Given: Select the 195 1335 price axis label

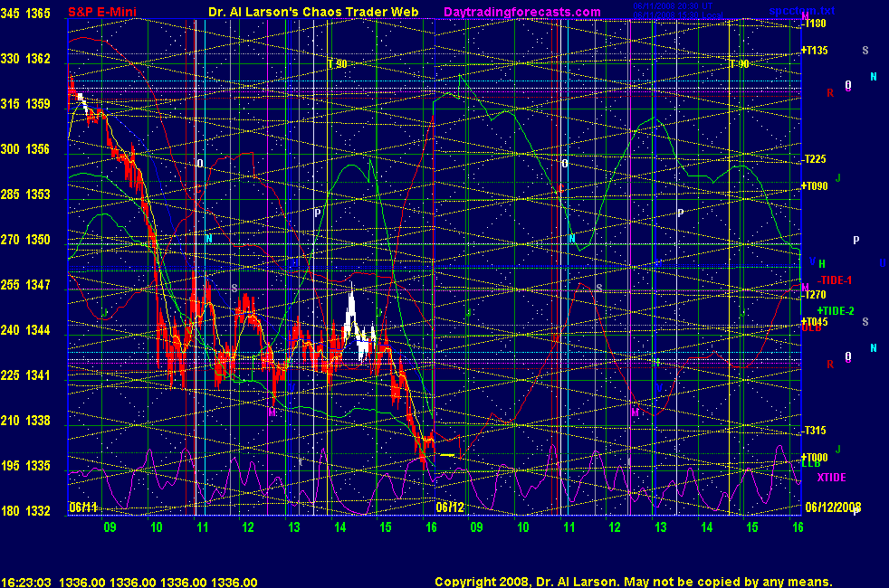Looking at the screenshot, I should click(x=25, y=466).
